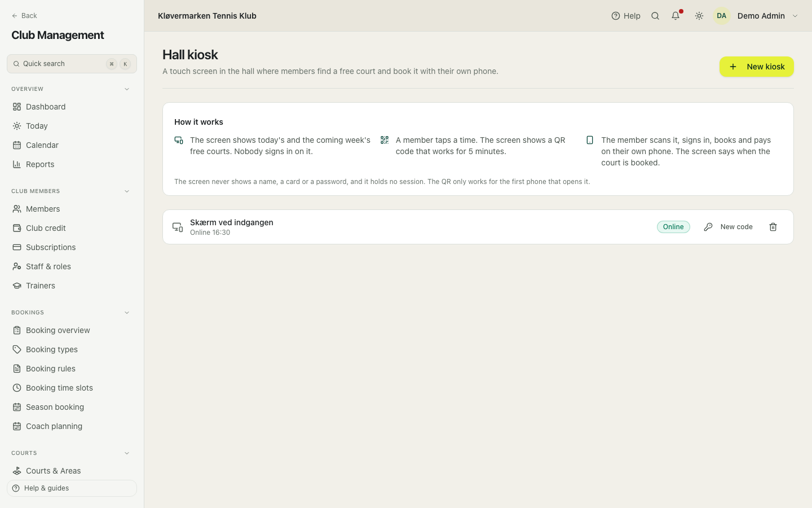Toggle the light/dark theme sun icon

699,16
